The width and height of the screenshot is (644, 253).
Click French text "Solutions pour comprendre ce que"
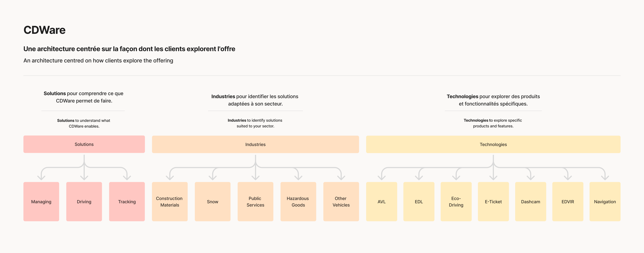point(83,93)
